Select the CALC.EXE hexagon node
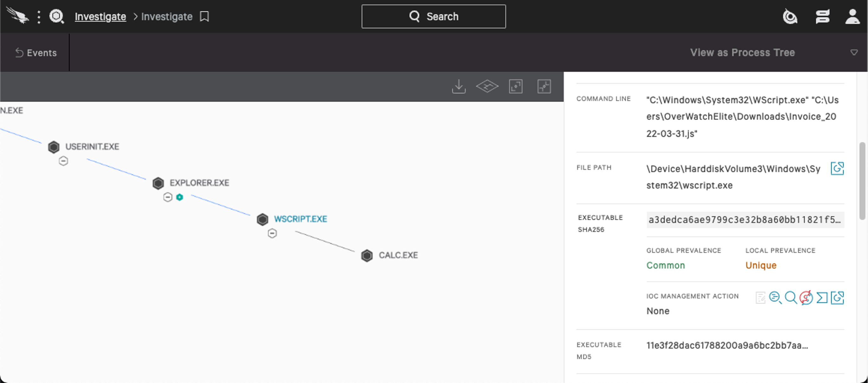868x383 pixels. (x=367, y=255)
